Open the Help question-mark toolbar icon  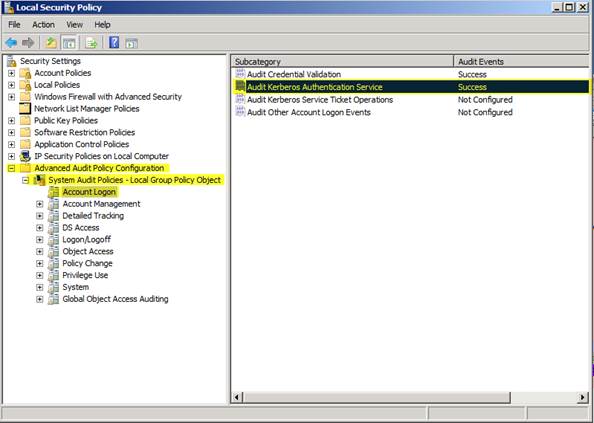[114, 42]
